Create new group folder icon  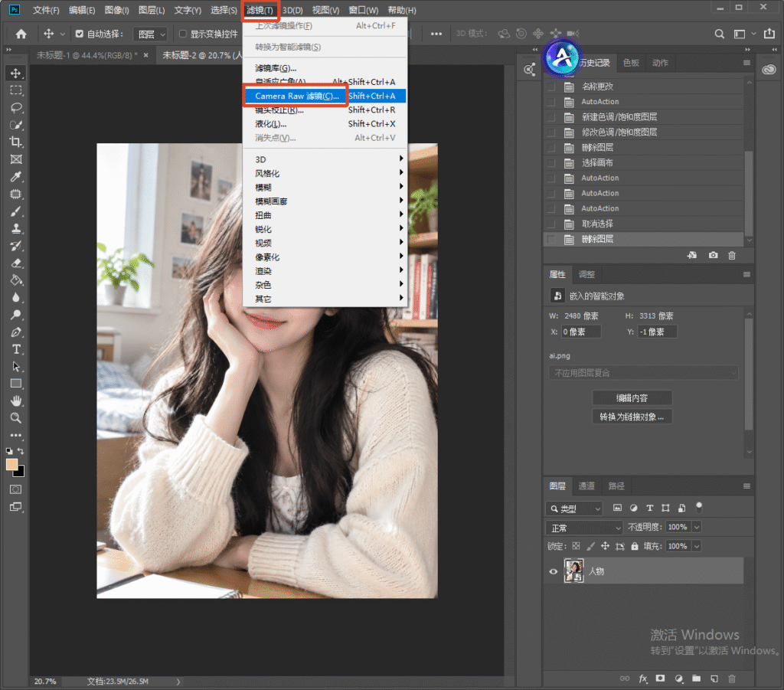(x=696, y=679)
